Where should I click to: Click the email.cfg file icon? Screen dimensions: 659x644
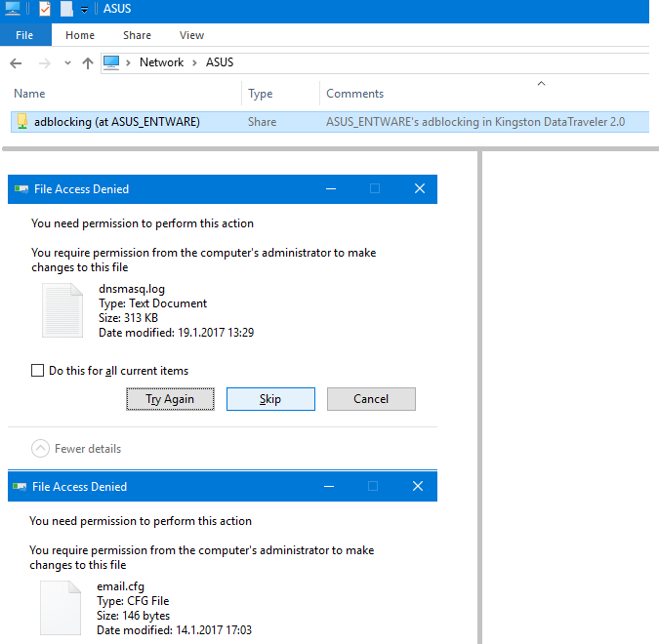[61, 608]
